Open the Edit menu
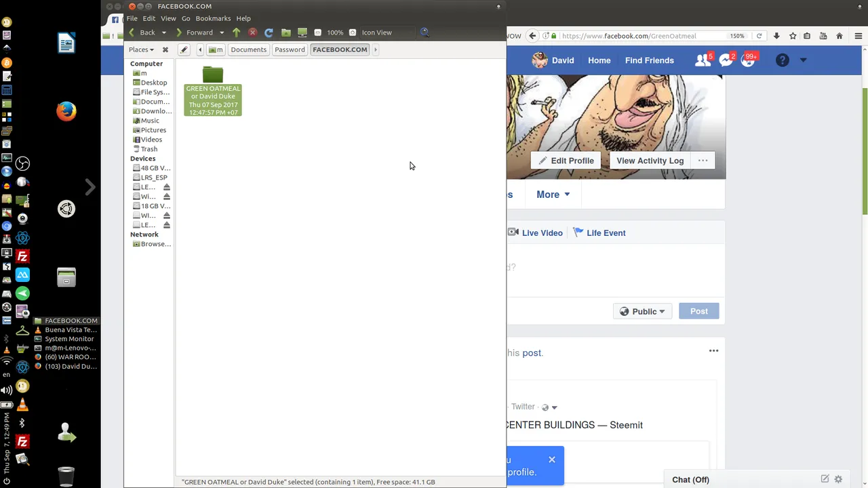The height and width of the screenshot is (488, 868). click(149, 18)
